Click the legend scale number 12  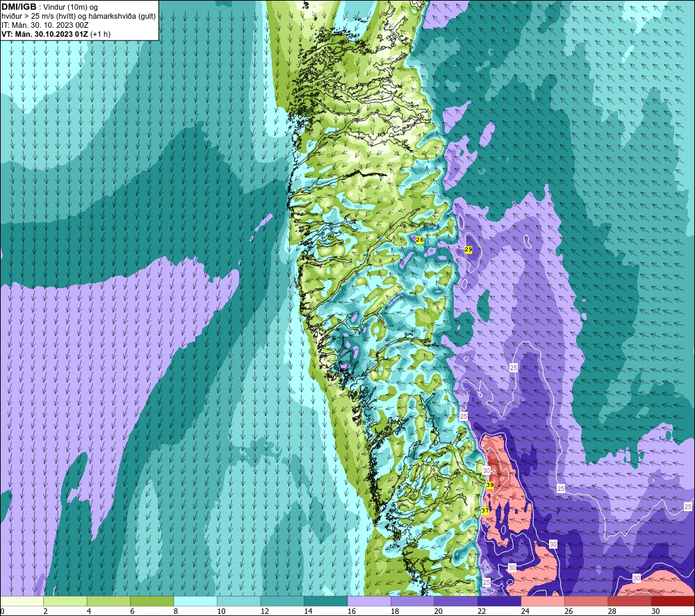click(x=265, y=611)
